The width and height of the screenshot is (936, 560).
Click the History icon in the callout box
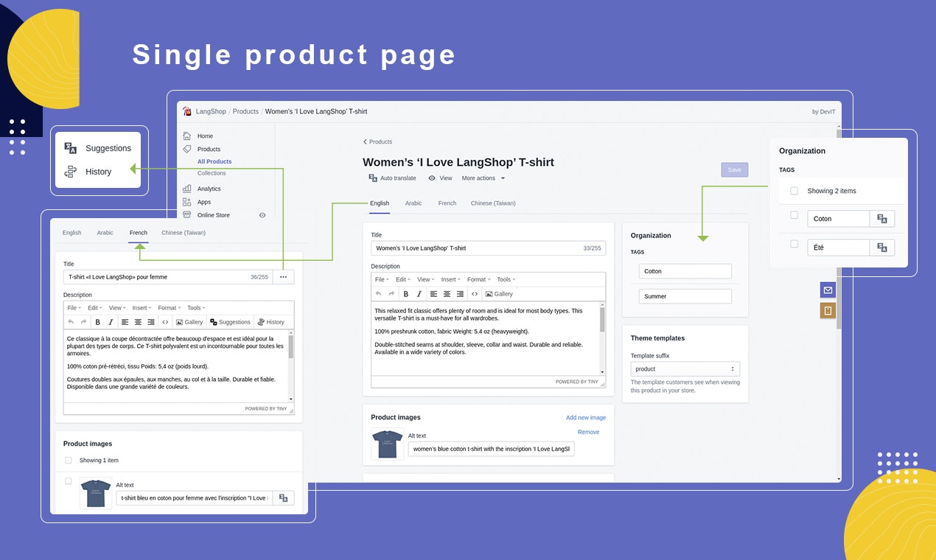(71, 172)
